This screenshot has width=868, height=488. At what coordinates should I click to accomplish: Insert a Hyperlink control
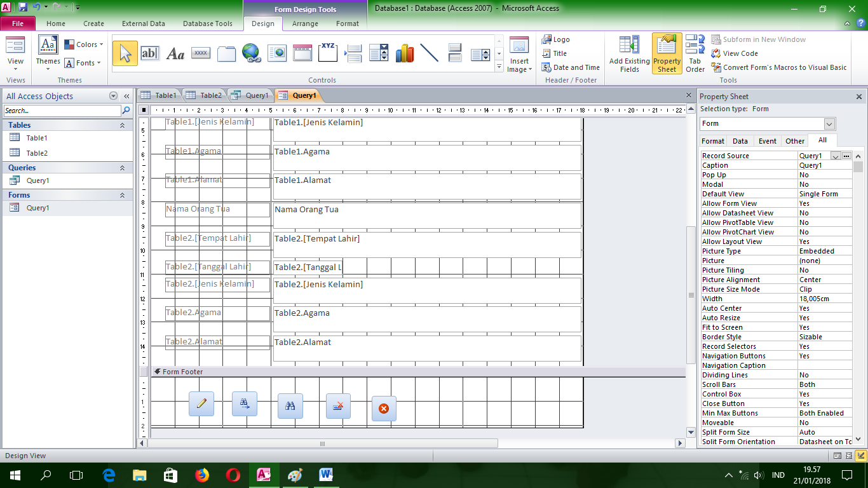252,53
